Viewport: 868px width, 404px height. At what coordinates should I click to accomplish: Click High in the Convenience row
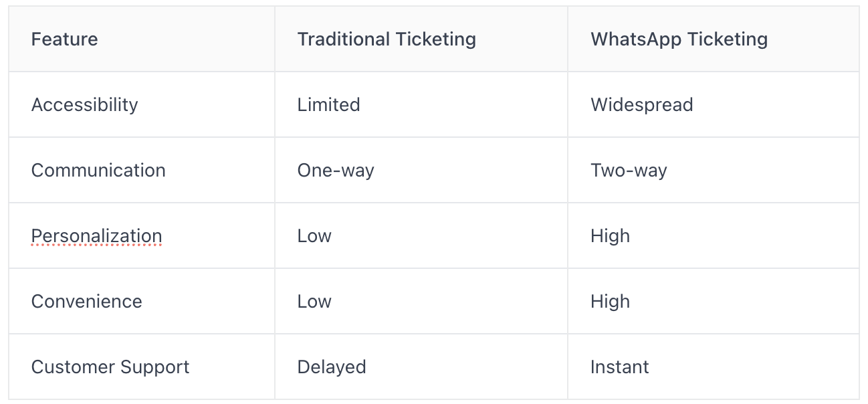click(x=610, y=302)
